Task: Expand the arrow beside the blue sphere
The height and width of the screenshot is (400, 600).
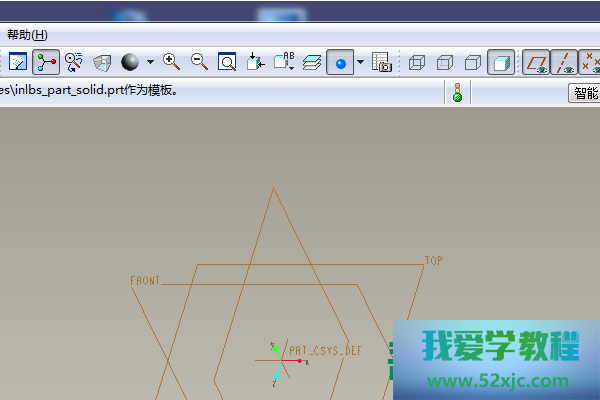Action: point(360,62)
